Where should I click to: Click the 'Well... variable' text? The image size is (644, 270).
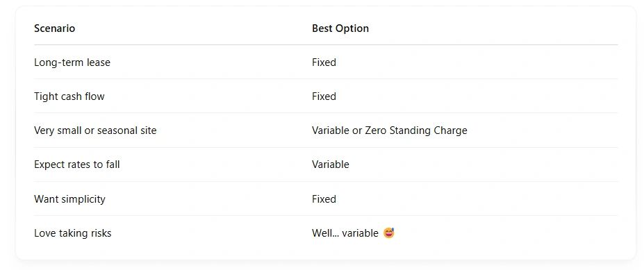click(345, 233)
